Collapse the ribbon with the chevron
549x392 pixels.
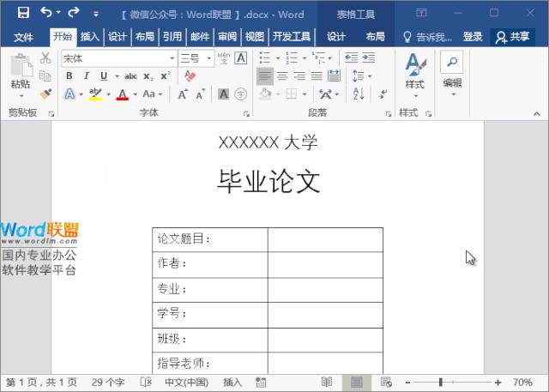click(x=537, y=114)
